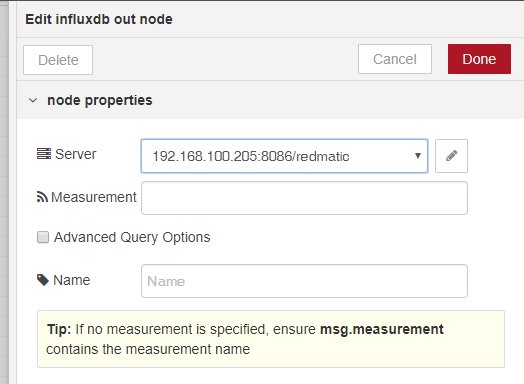Focus the Name input field

click(304, 281)
